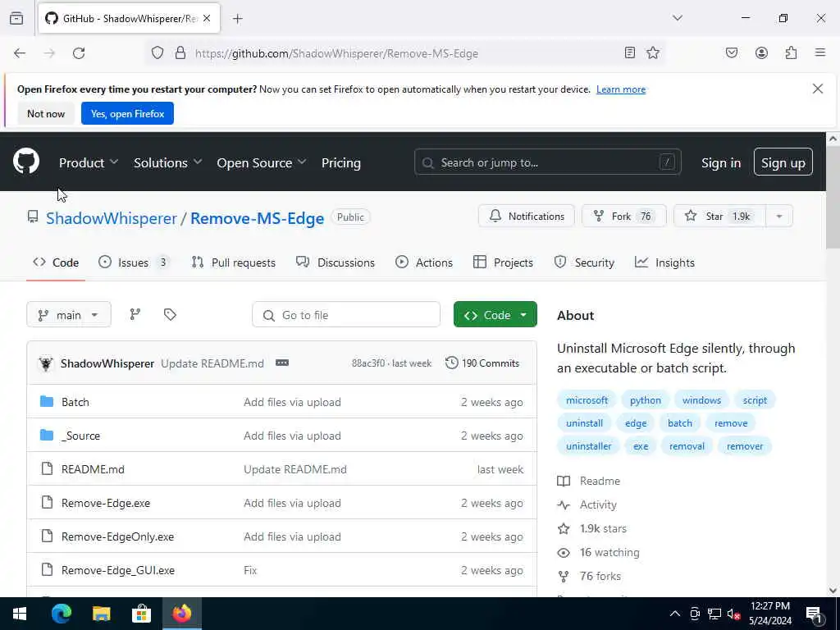Switch to the Security tab
This screenshot has width=840, height=630.
pos(584,262)
